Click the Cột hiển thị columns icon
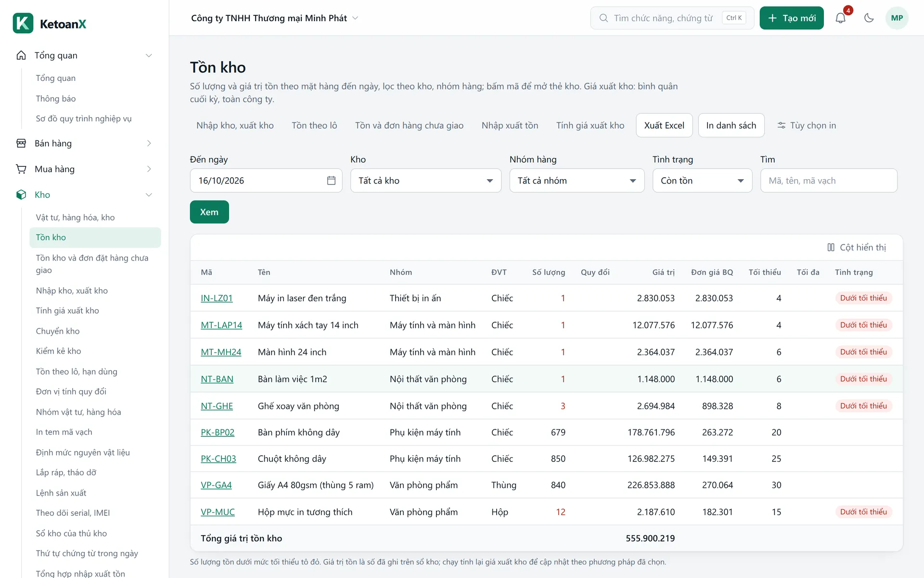924x578 pixels. (831, 248)
